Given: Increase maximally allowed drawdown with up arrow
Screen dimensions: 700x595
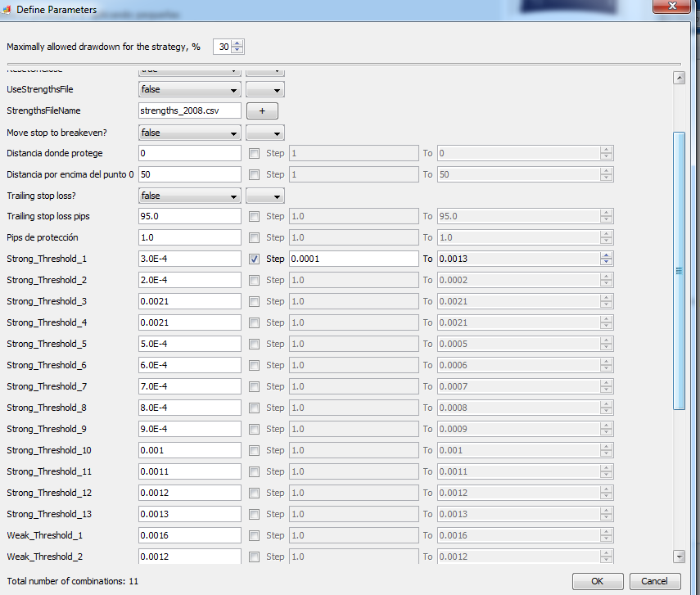Looking at the screenshot, I should 237,43.
